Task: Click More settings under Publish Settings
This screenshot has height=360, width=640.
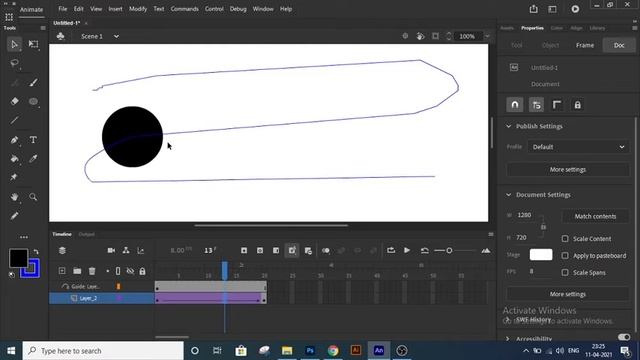Action: tap(568, 169)
